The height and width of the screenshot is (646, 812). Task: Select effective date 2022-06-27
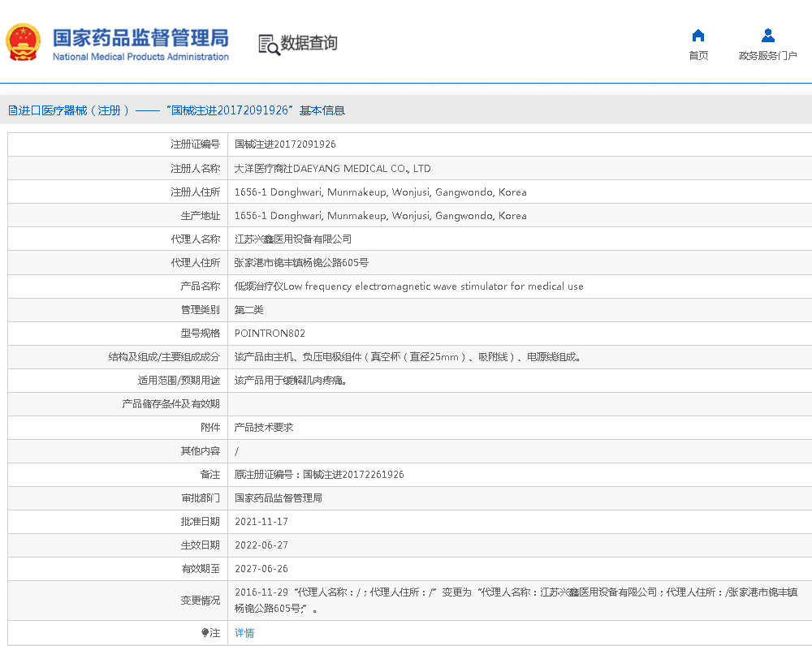tap(261, 545)
